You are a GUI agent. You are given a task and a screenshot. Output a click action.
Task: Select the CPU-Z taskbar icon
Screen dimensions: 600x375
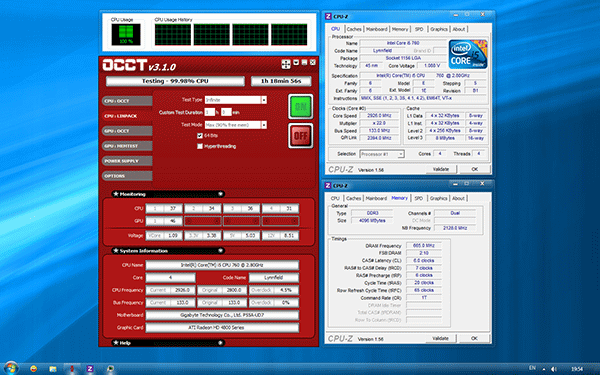[90, 368]
